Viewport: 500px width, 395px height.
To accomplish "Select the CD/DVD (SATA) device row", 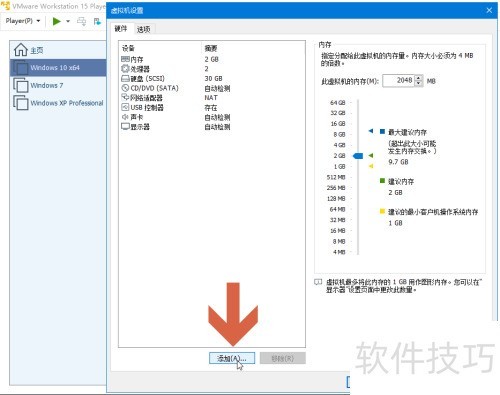I will tap(212, 88).
